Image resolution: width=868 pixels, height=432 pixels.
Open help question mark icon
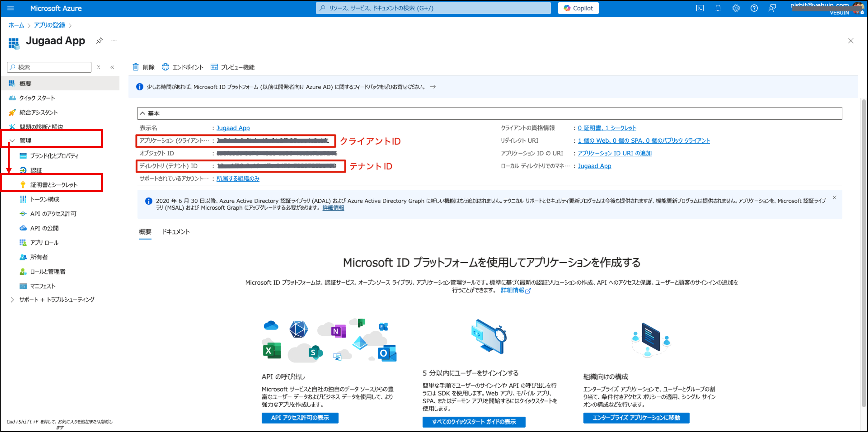(754, 8)
